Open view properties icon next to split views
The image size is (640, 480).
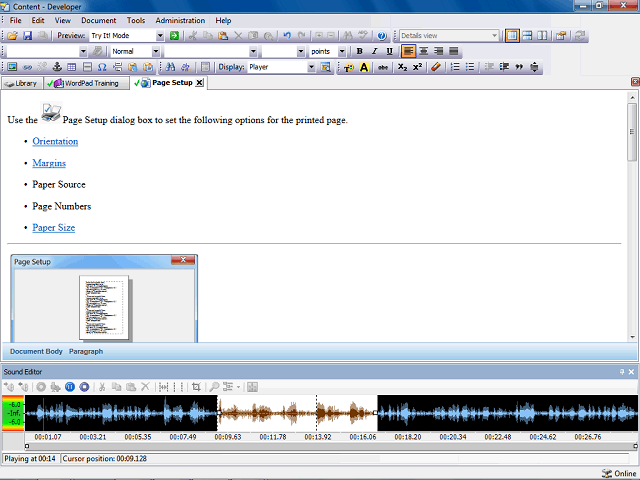tap(561, 36)
